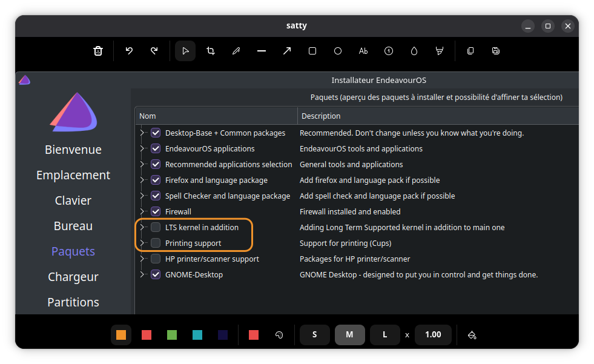Check the Printing support option
The height and width of the screenshot is (364, 594).
click(x=156, y=243)
